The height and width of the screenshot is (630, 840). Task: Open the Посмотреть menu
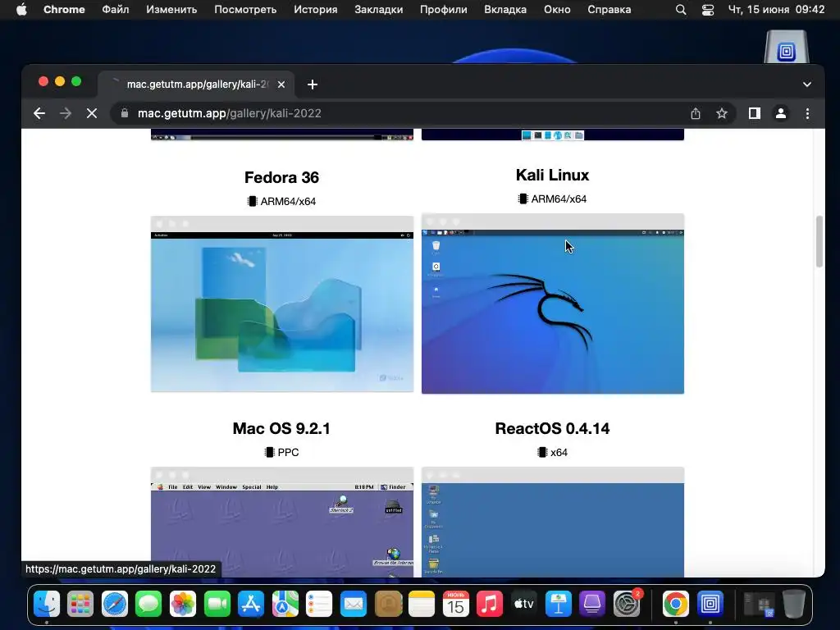tap(245, 10)
